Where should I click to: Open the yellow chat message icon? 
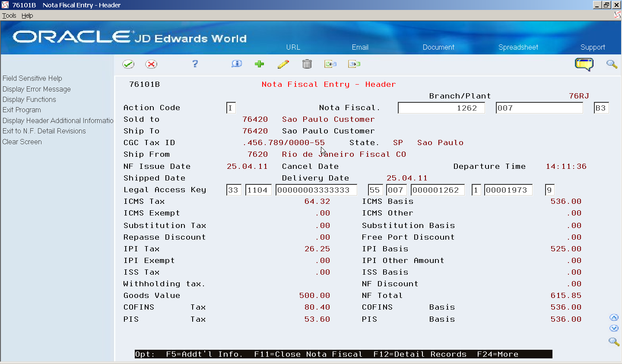click(x=584, y=64)
